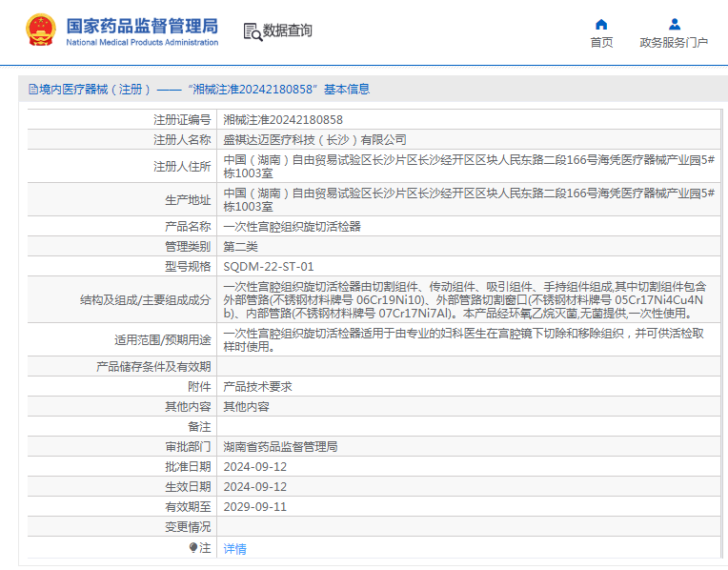
Task: Click the 附件 label
Action: click(199, 386)
